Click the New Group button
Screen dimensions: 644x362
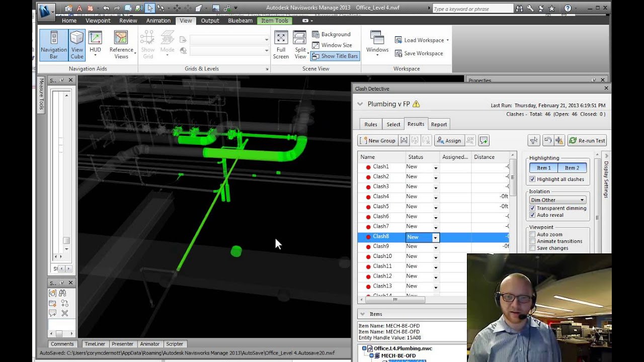(378, 141)
